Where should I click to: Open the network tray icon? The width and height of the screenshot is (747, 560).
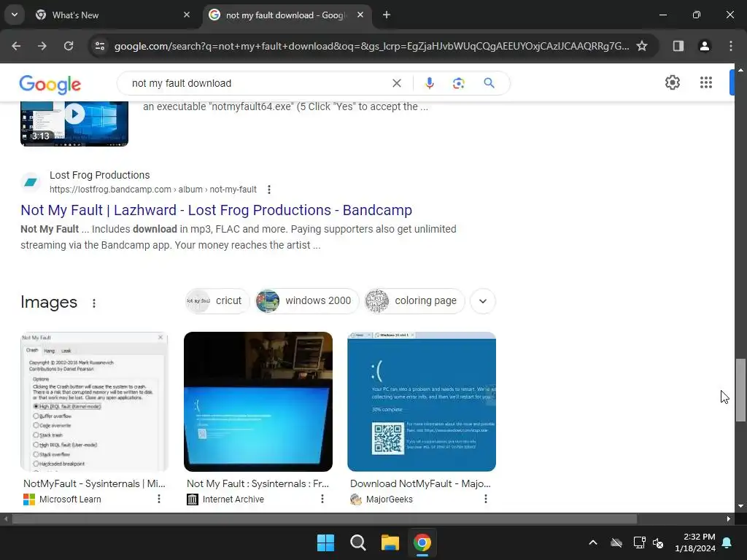[x=639, y=542]
